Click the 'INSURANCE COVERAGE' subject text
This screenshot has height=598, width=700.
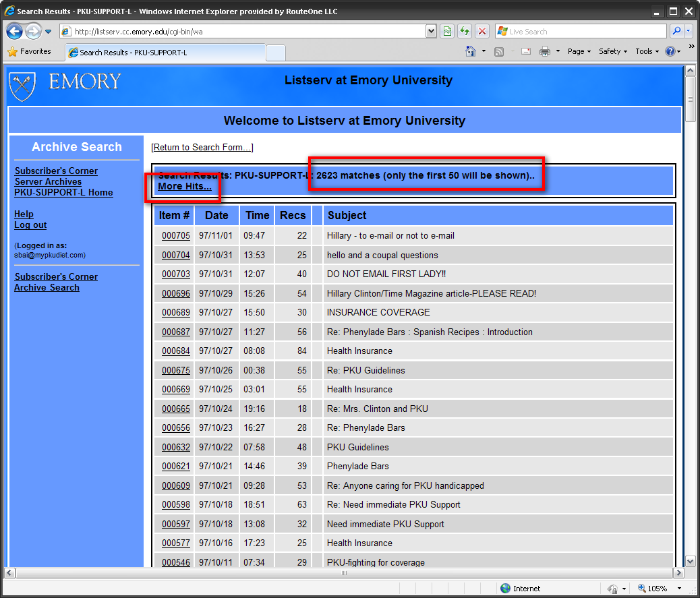click(378, 312)
